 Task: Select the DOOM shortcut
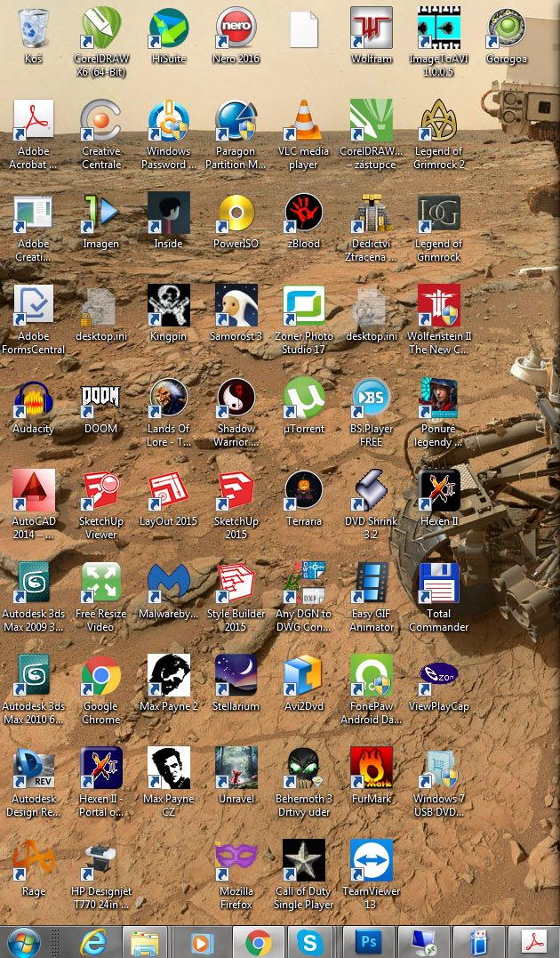point(100,398)
